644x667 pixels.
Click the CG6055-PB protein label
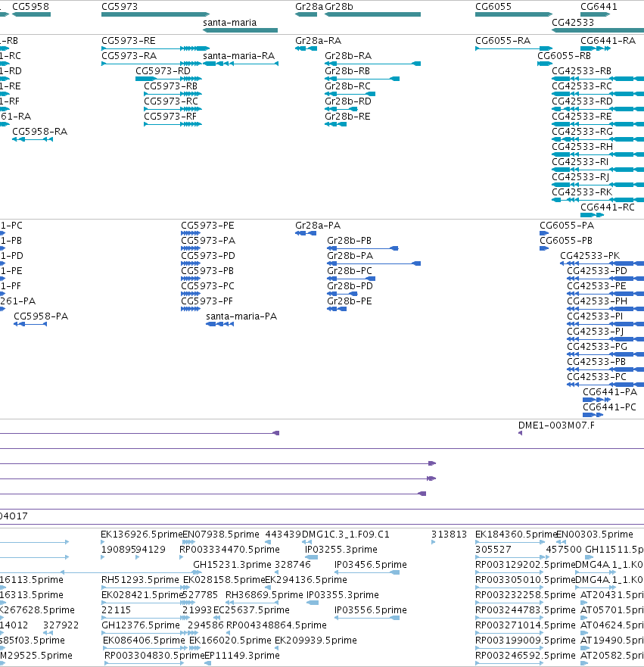point(566,241)
